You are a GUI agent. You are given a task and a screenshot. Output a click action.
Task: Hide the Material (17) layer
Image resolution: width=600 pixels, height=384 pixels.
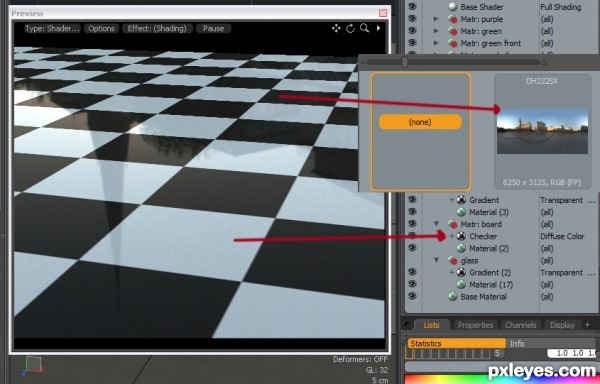click(412, 284)
